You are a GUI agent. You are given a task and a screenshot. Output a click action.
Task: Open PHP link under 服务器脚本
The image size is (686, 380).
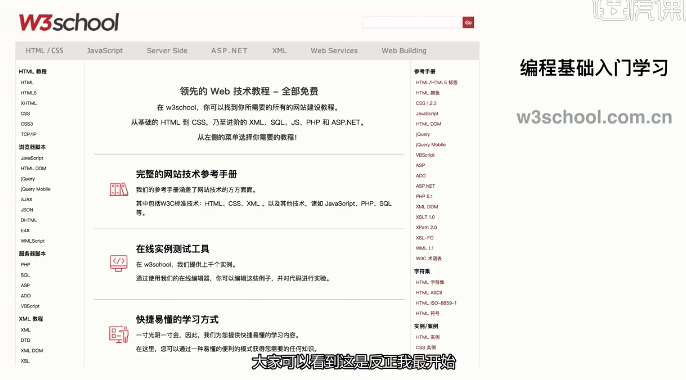click(25, 265)
